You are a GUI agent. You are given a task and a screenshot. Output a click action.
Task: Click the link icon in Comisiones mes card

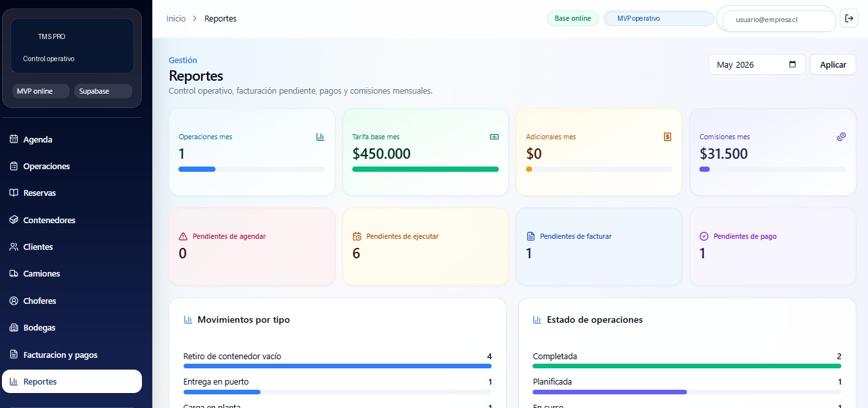[x=841, y=137]
